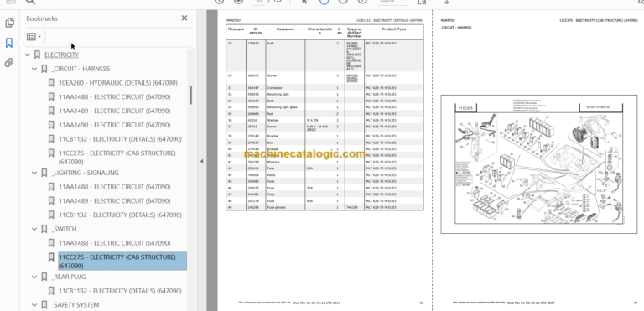Click the magnifier search icon in toolbar
Screen dimensions: 644x311
coord(30,2)
